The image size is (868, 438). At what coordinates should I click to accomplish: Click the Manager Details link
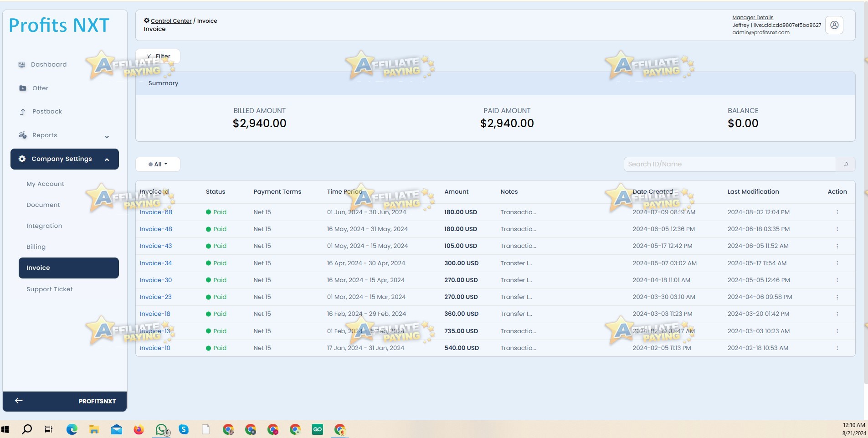point(753,17)
